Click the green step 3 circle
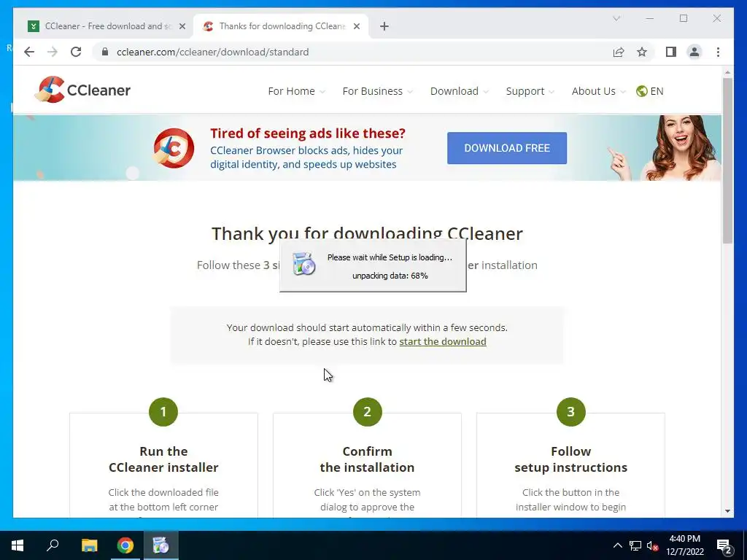 coord(570,412)
